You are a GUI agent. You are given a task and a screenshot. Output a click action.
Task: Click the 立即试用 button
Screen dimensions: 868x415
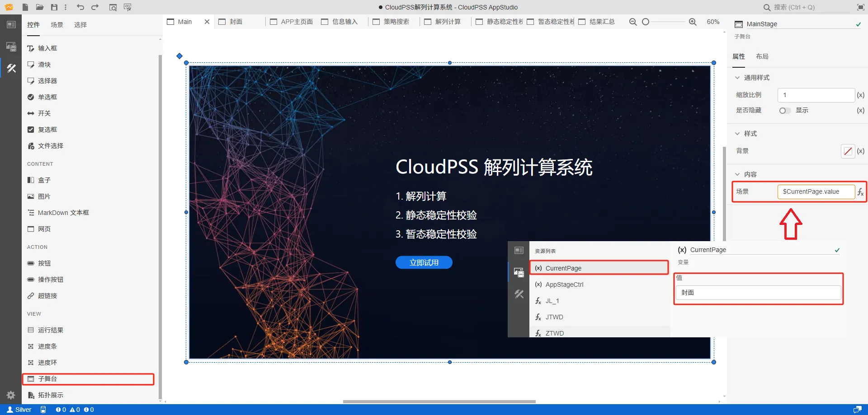[x=424, y=262]
